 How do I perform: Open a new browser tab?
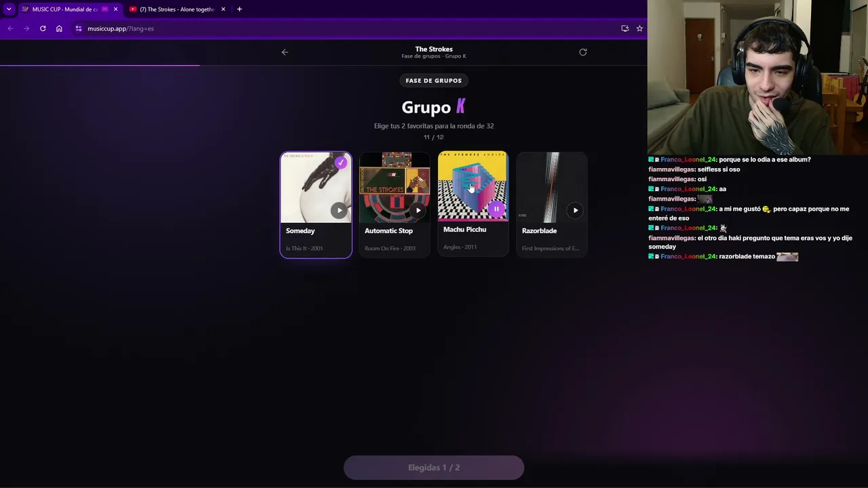239,9
